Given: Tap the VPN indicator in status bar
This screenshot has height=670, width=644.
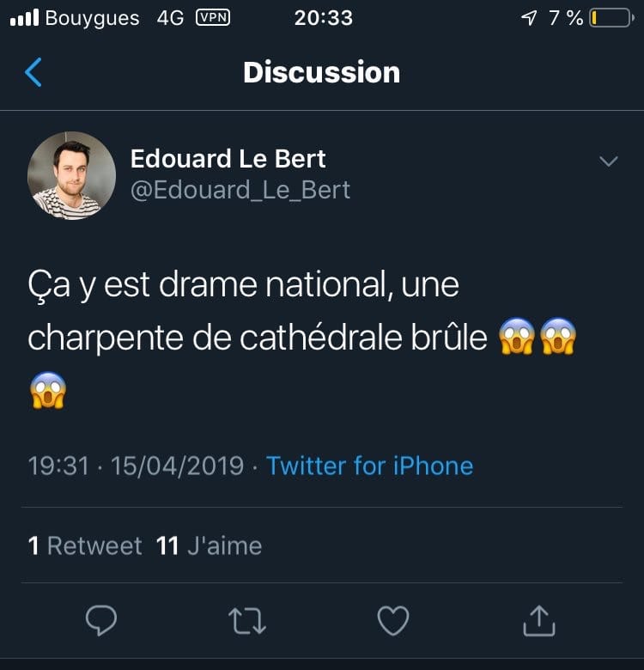Looking at the screenshot, I should 213,18.
